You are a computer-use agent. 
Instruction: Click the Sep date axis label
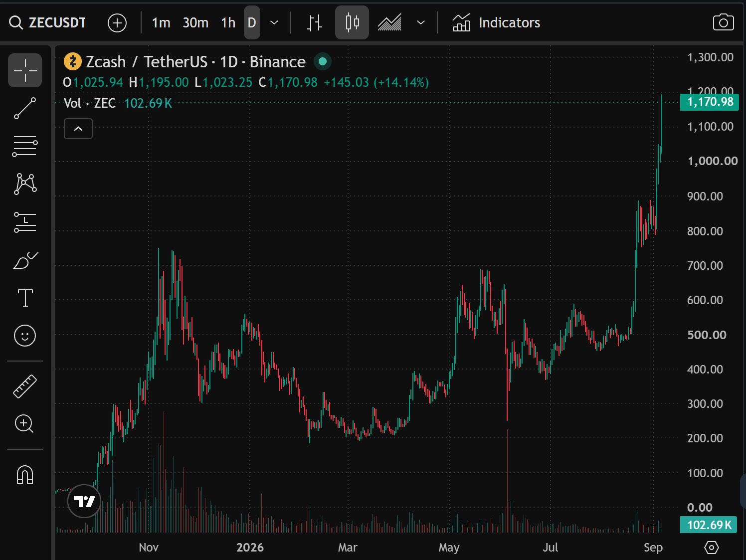(x=653, y=548)
